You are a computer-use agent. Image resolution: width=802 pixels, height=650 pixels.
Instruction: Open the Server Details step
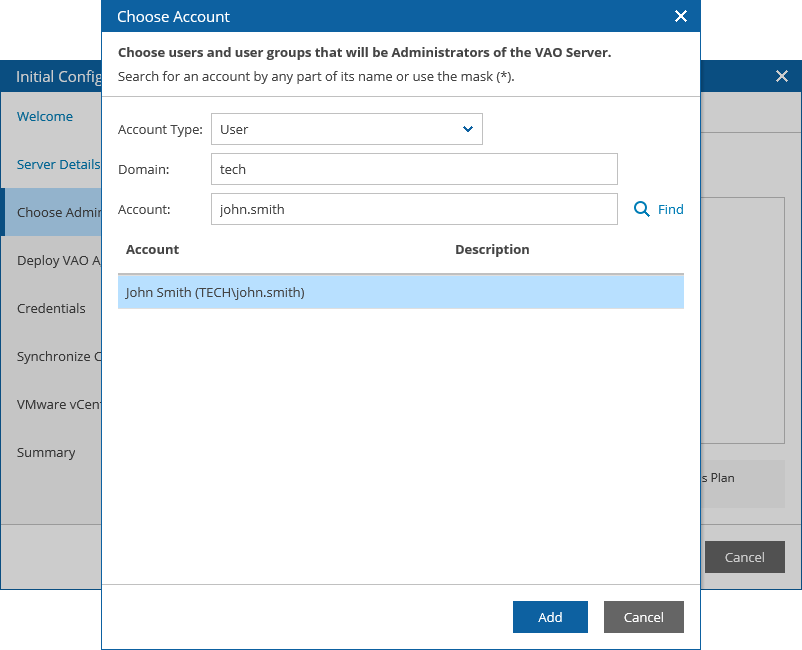point(57,164)
